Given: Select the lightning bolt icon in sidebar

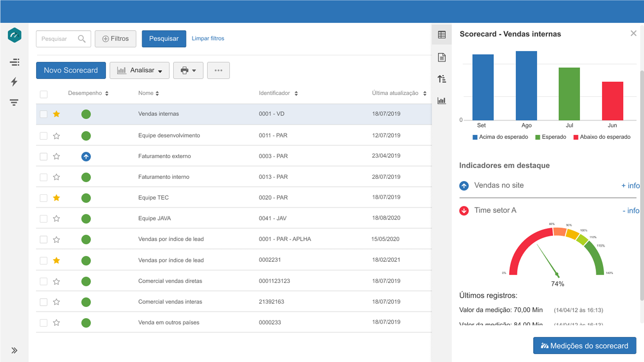Looking at the screenshot, I should 14,82.
